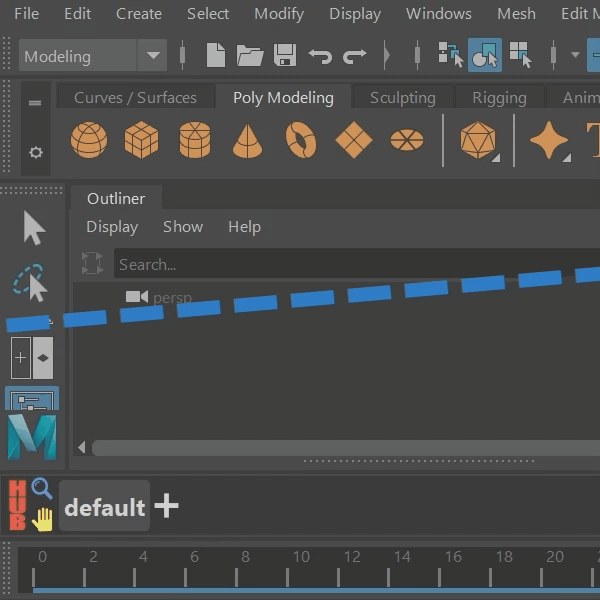
Task: Insert a polygon torus shape
Action: [301, 140]
